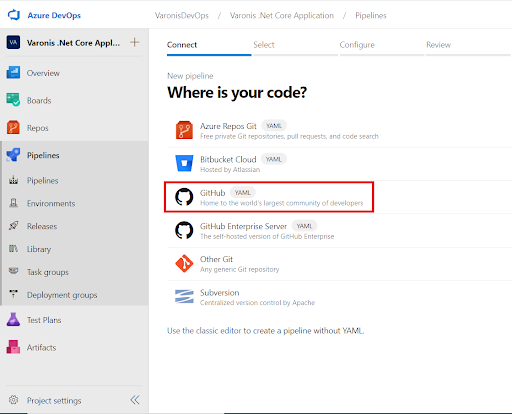Screen dimensions: 512x414
Task: Open Boards from the sidebar icon
Action: click(x=13, y=100)
